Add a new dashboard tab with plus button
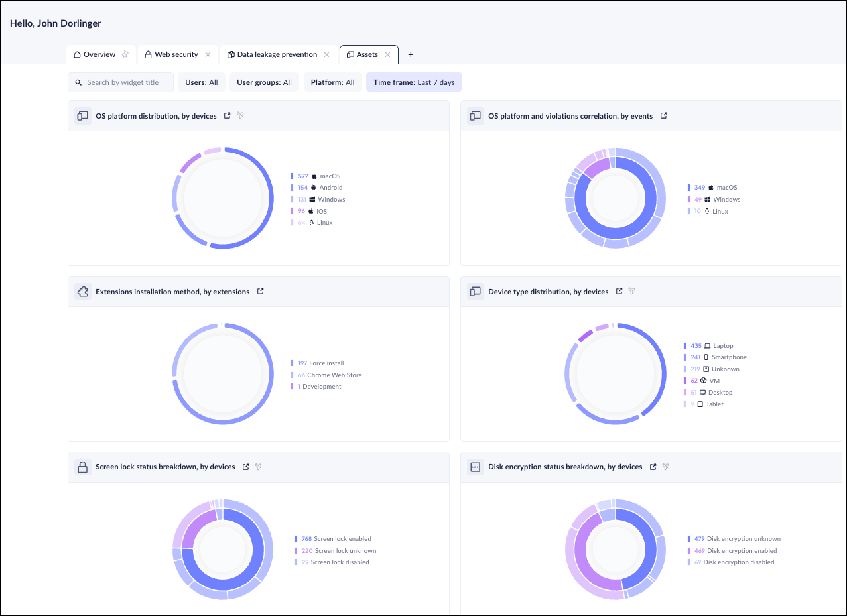 (411, 54)
